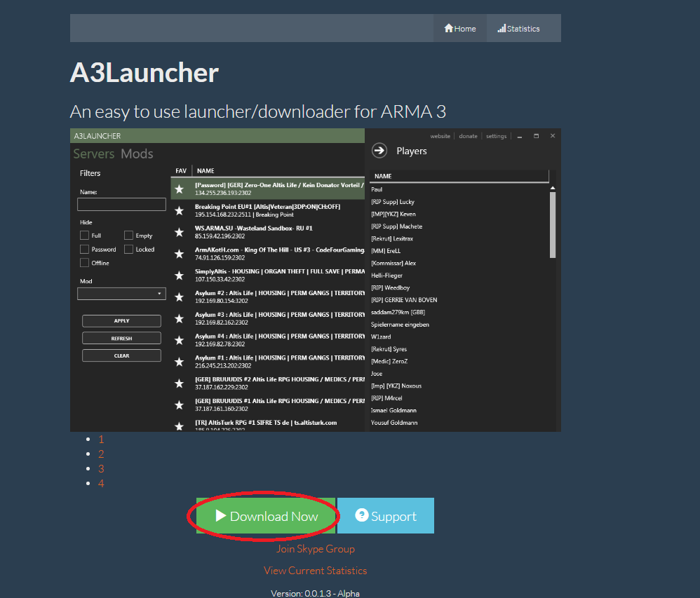Click the arrow icon beside Players

point(379,151)
